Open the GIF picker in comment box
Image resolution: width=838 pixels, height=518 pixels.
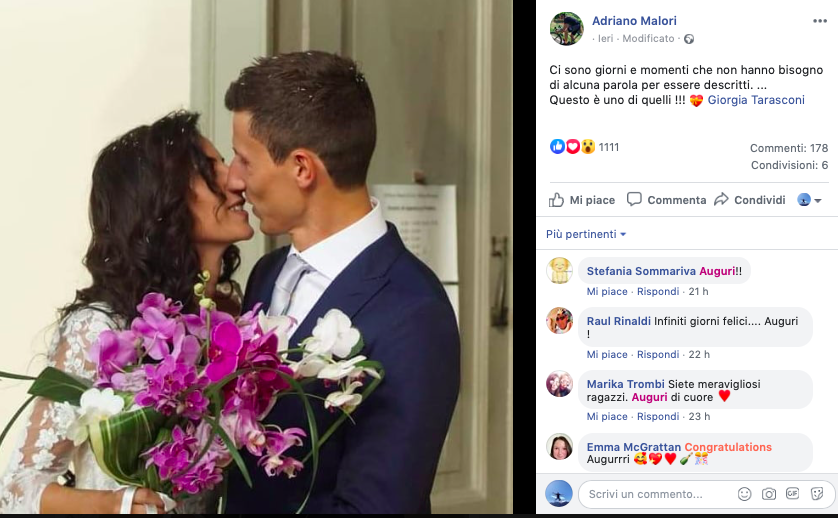click(793, 493)
